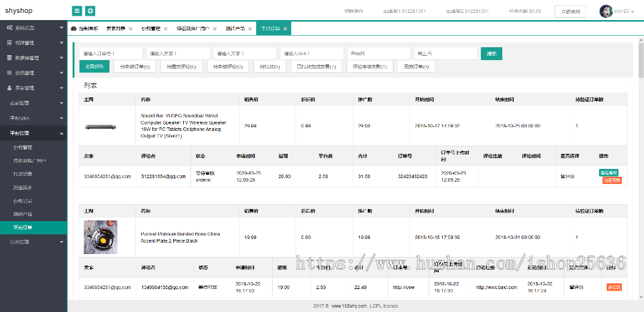Open 资金流水 in the sidebar submenu
The image size is (644, 312).
pos(23,187)
